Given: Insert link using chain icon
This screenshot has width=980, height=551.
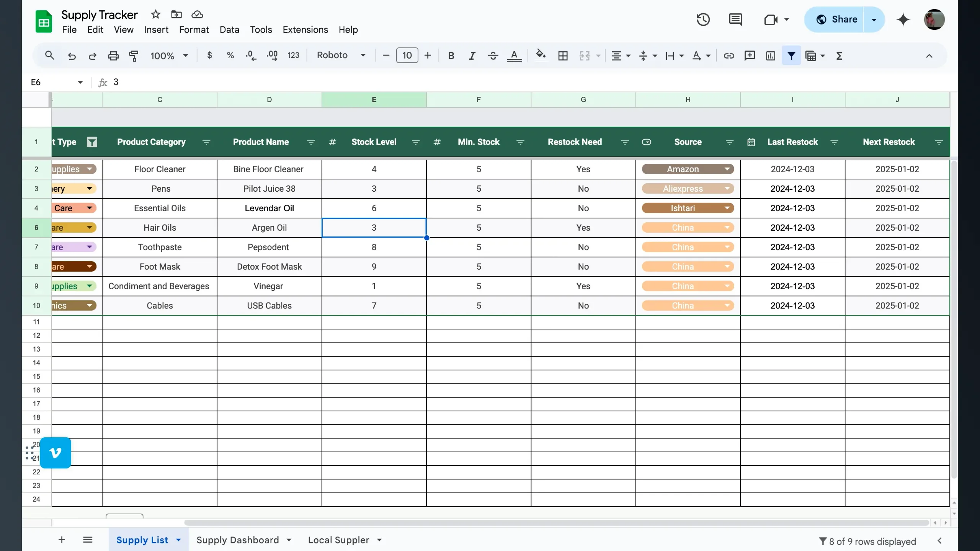Looking at the screenshot, I should [x=728, y=56].
